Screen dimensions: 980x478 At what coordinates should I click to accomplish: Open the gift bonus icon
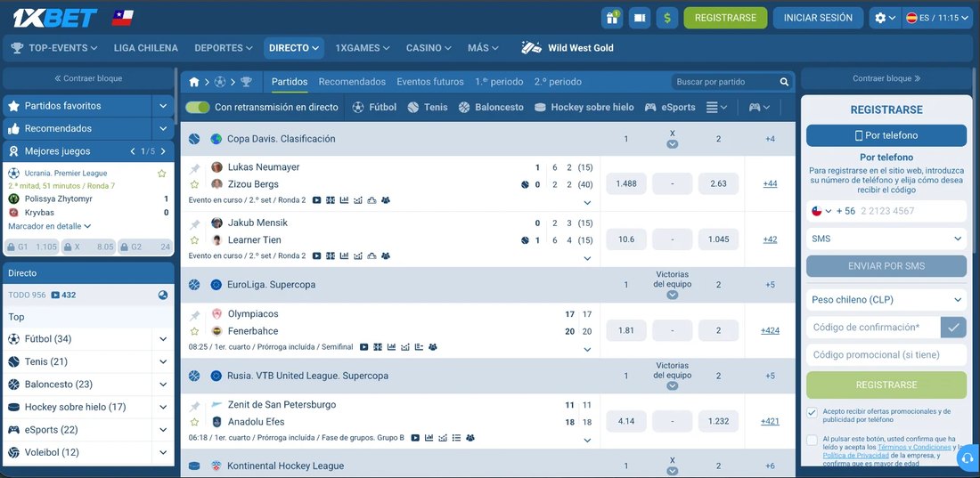tap(612, 18)
